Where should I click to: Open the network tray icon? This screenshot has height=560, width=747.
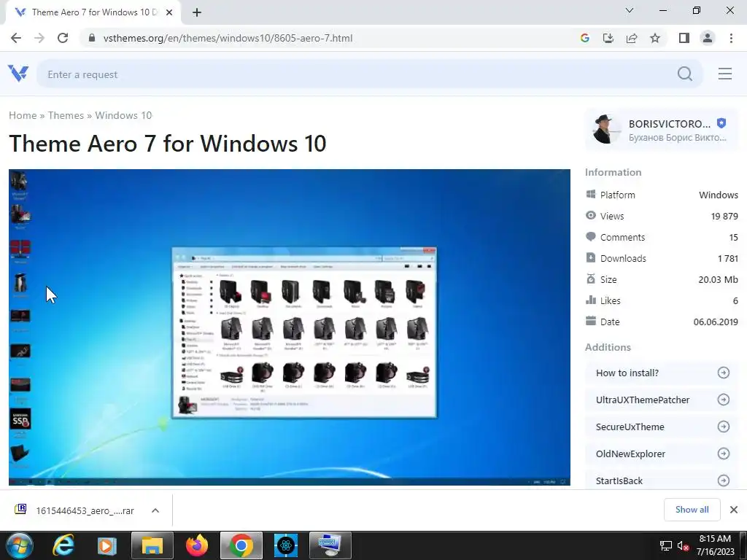pyautogui.click(x=665, y=546)
